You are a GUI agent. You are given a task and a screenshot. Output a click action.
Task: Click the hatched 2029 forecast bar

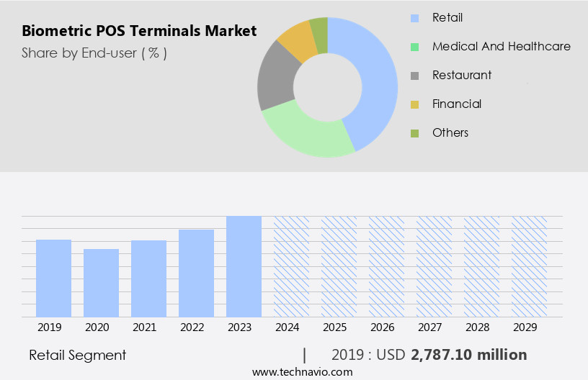tap(529, 266)
